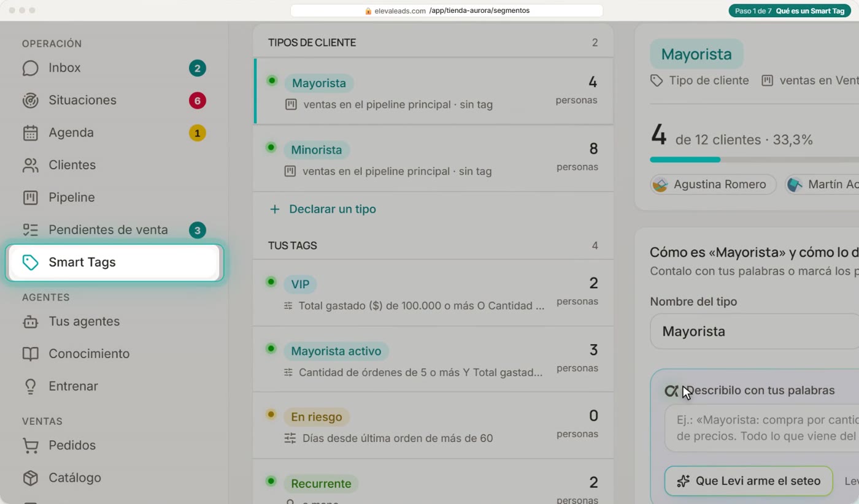Viewport: 859px width, 504px height.
Task: Open Situaciones in the sidebar
Action: coord(114,101)
